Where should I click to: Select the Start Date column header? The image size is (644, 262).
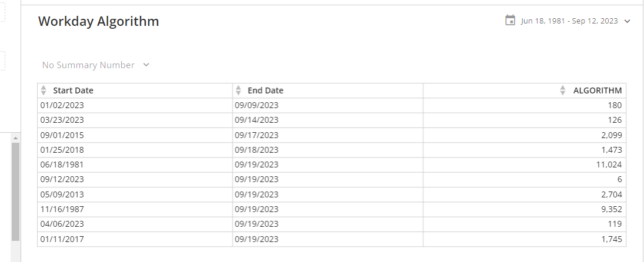(73, 90)
